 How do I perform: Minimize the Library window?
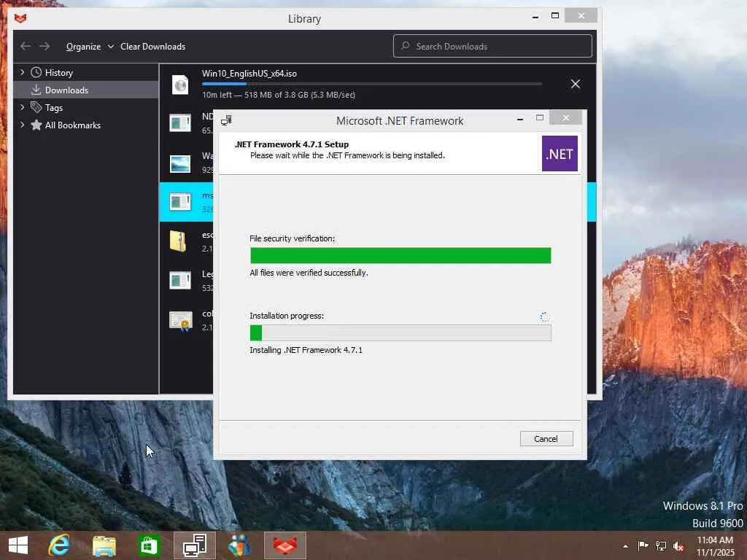(x=535, y=16)
